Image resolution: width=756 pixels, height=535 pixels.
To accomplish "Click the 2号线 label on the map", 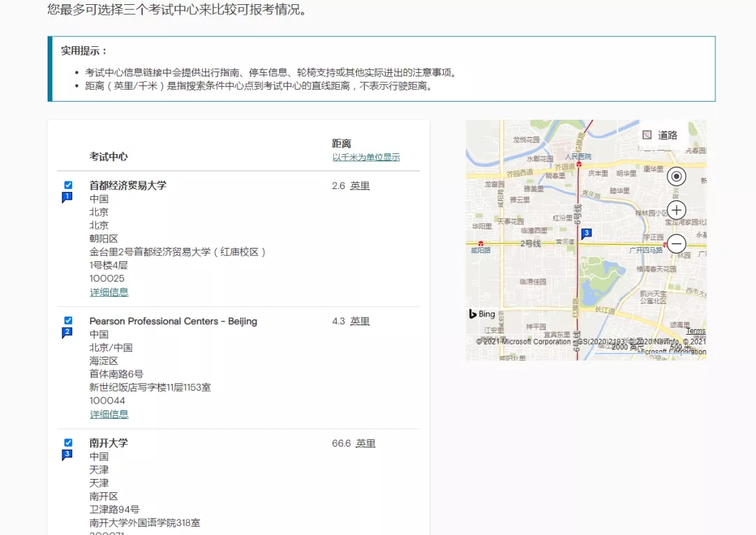I will pyautogui.click(x=531, y=244).
